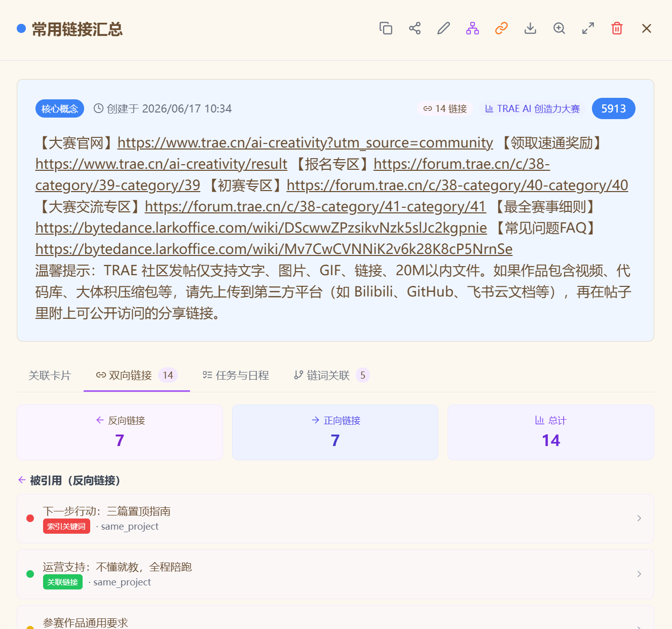Download the card with the download icon
The width and height of the screenshot is (672, 629).
point(530,28)
